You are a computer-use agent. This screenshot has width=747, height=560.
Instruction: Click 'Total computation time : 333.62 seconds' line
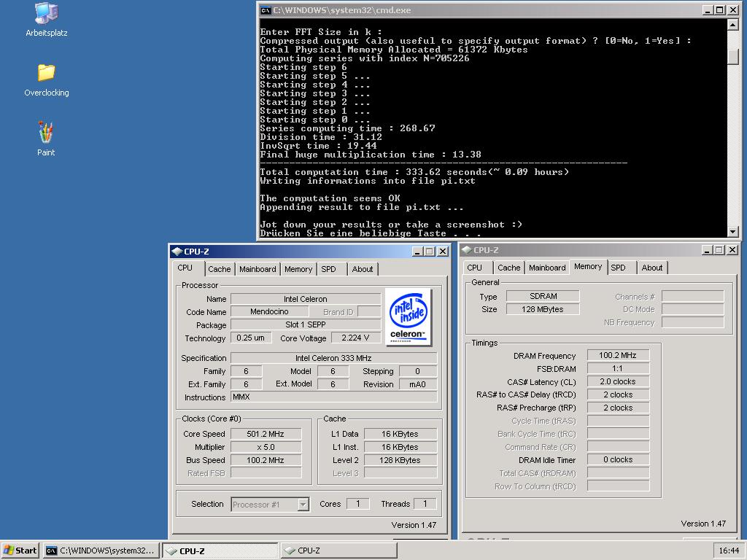coord(414,172)
